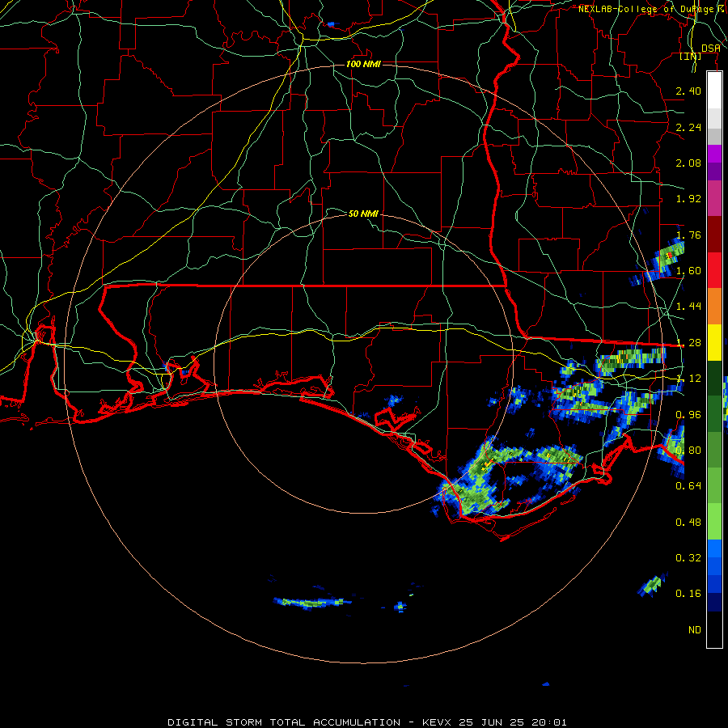This screenshot has height=728, width=728.
Task: Click the 1.92 legend value
Action: click(688, 199)
